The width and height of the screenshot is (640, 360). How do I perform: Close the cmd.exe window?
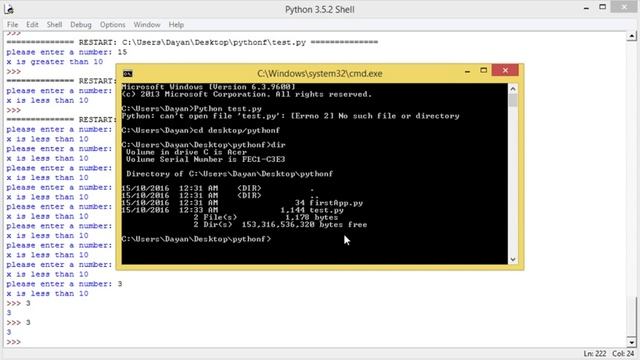pos(505,70)
